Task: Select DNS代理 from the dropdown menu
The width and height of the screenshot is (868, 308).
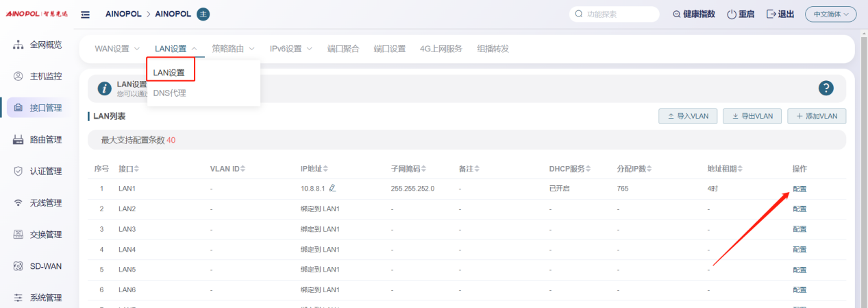Action: [x=169, y=93]
